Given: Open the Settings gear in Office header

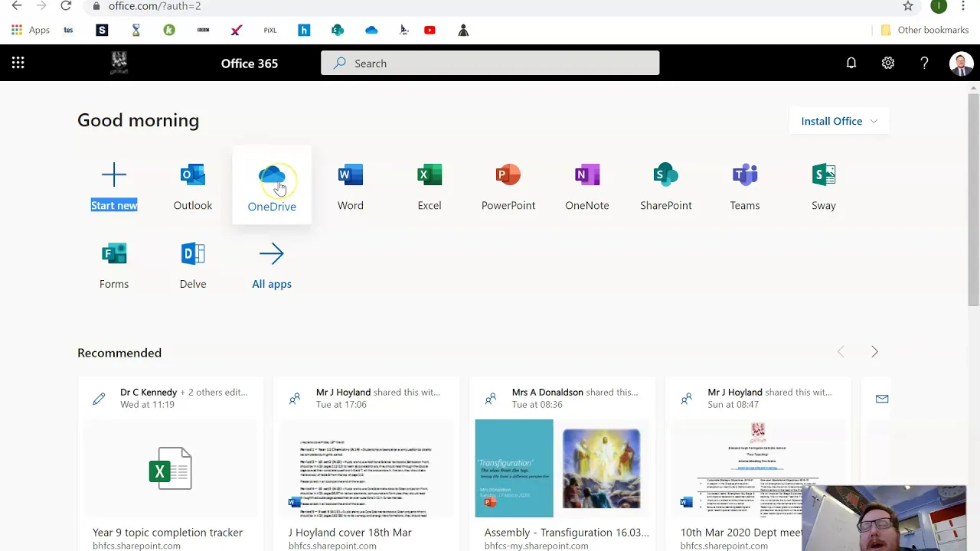Looking at the screenshot, I should click(888, 64).
